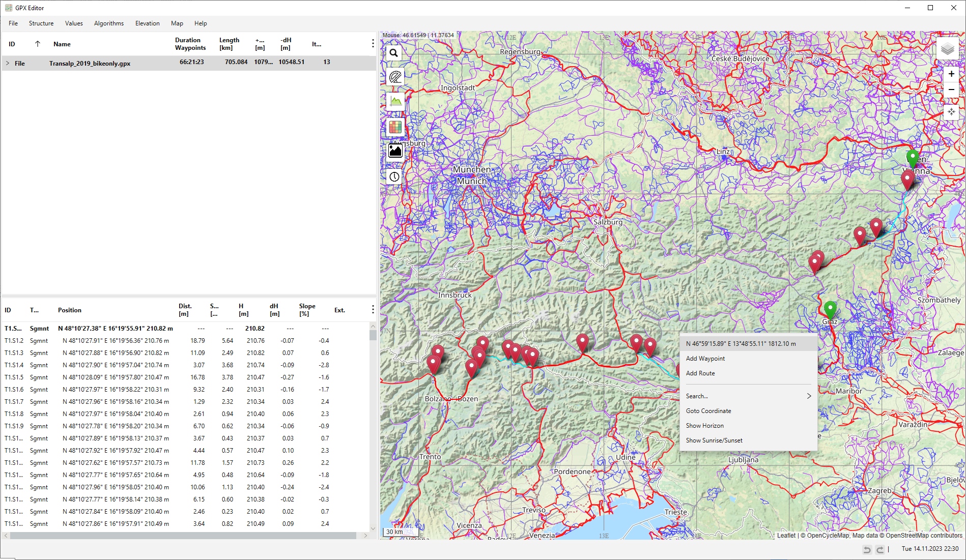Click the redo arrow in status bar
966x560 pixels.
tap(879, 549)
